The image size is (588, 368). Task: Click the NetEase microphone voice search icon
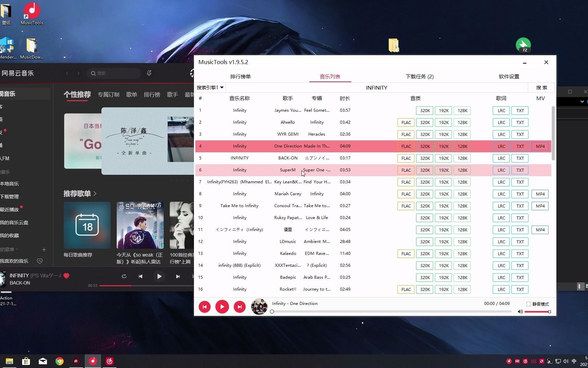click(149, 73)
